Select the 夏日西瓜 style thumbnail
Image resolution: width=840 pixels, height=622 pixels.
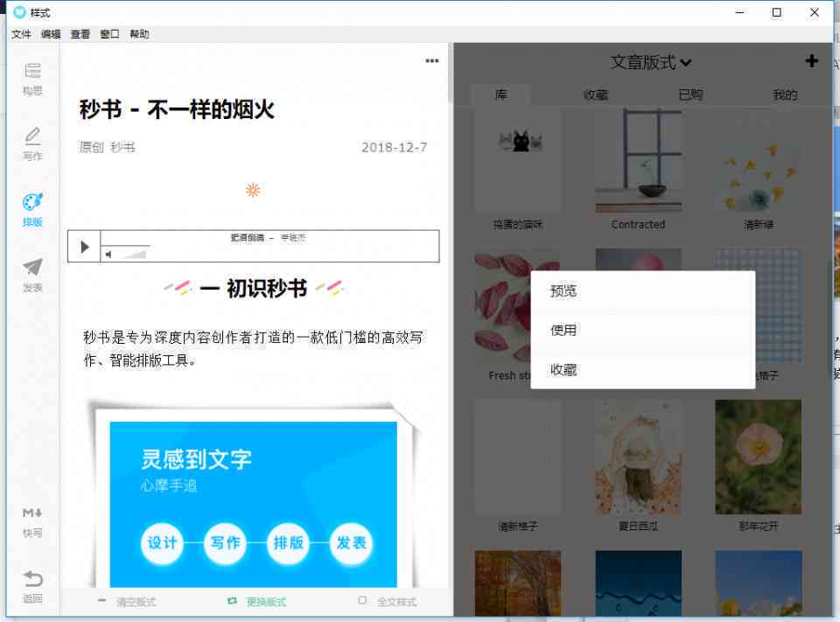click(638, 457)
